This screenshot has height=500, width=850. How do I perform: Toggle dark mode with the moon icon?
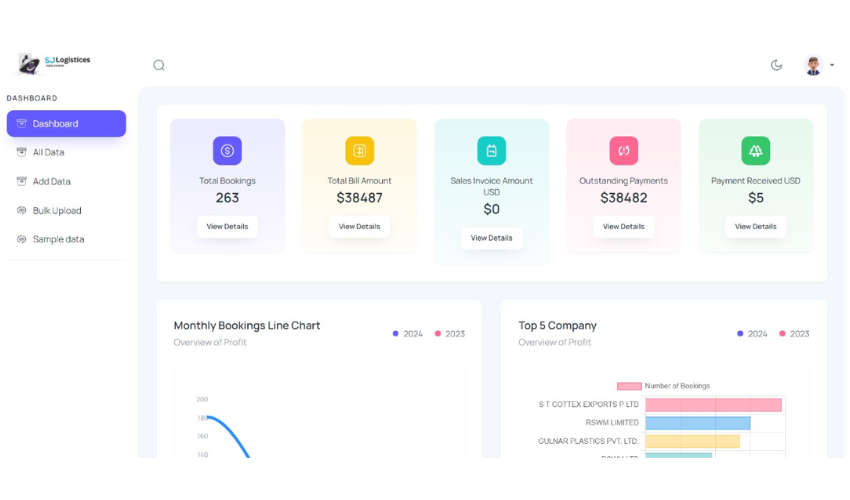point(776,66)
